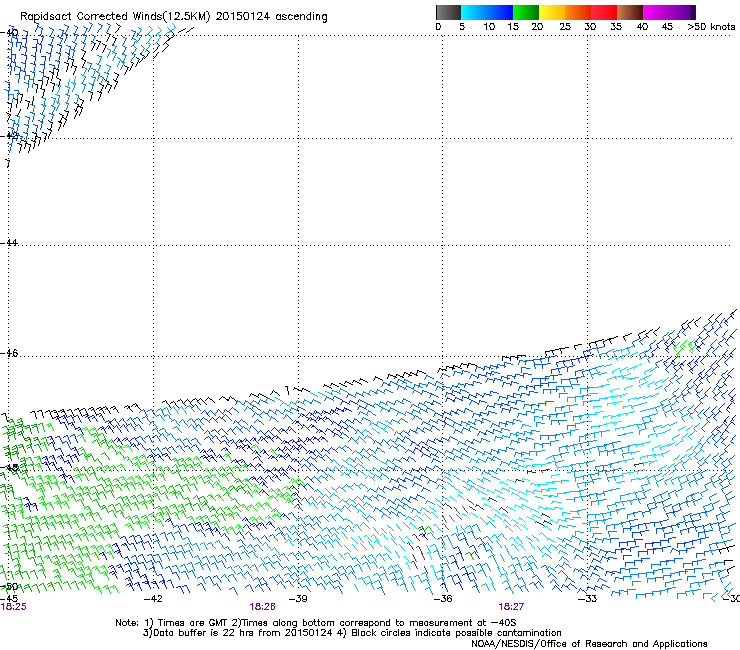Click the '18:26' time label
740x650 pixels.
[x=262, y=607]
